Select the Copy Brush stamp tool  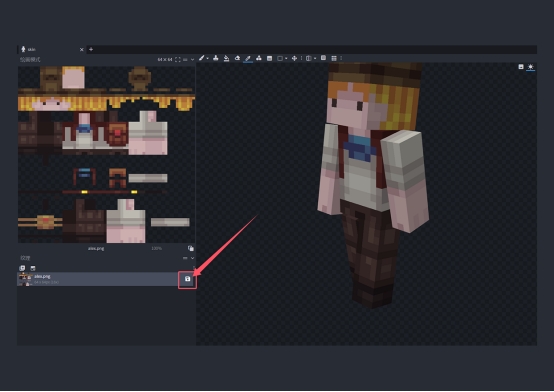[216, 58]
